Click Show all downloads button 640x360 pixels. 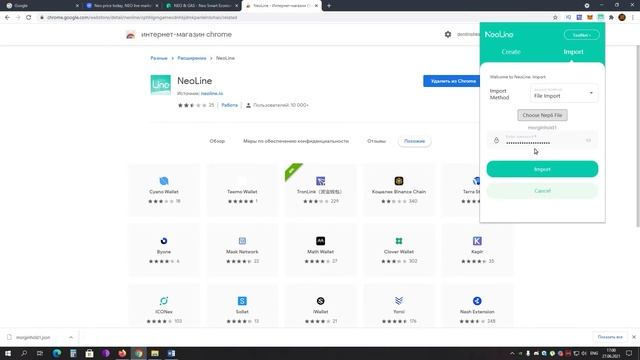[x=610, y=337]
